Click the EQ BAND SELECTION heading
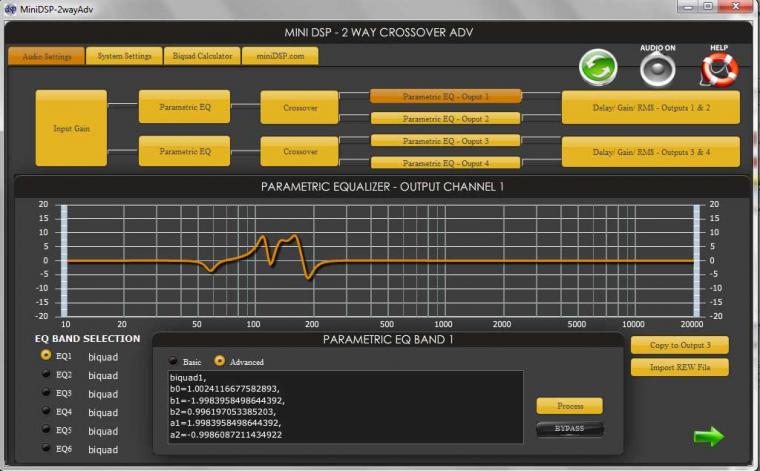Viewport: 760px width, 471px height. [87, 339]
